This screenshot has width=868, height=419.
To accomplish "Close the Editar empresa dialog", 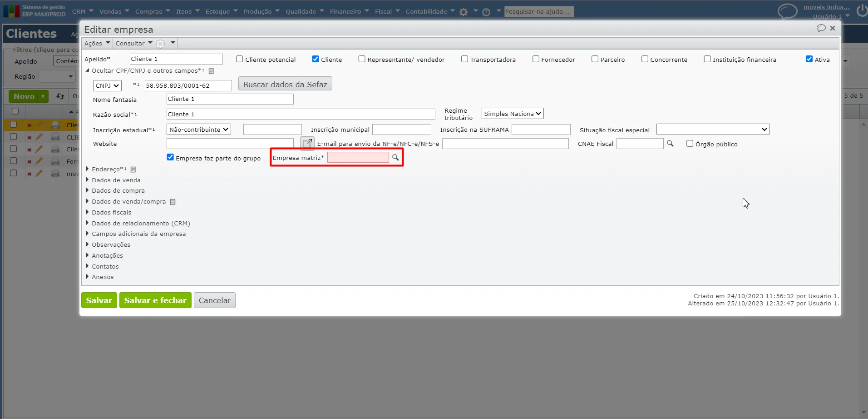I will click(x=833, y=28).
